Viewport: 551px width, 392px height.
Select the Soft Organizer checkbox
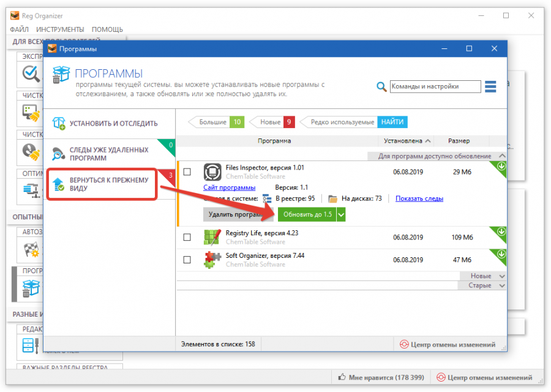click(187, 260)
